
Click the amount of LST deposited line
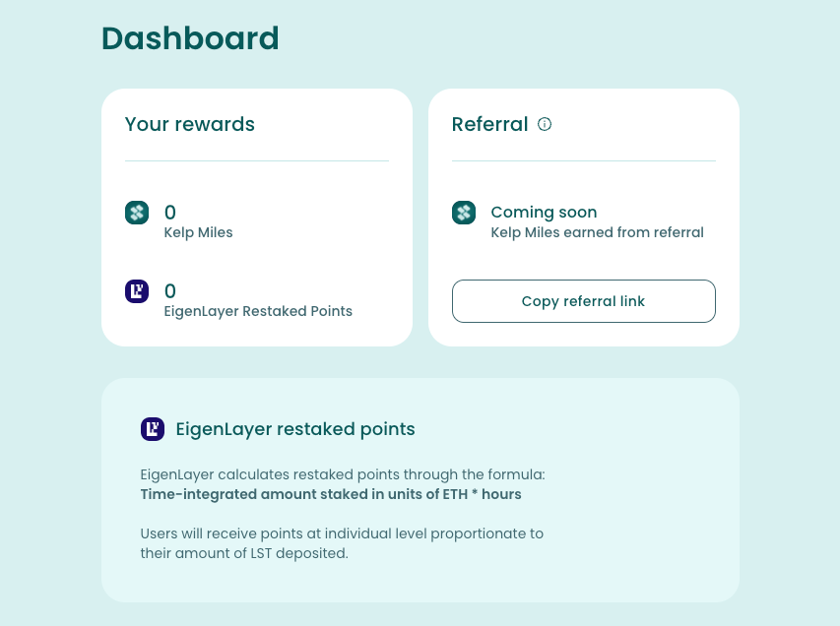(x=245, y=553)
